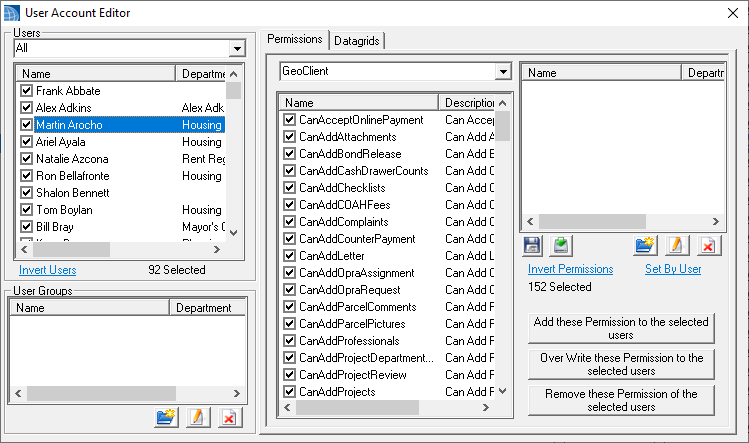Switch to the Datagrids tab
Viewport: 749px width, 443px height.
pos(357,41)
